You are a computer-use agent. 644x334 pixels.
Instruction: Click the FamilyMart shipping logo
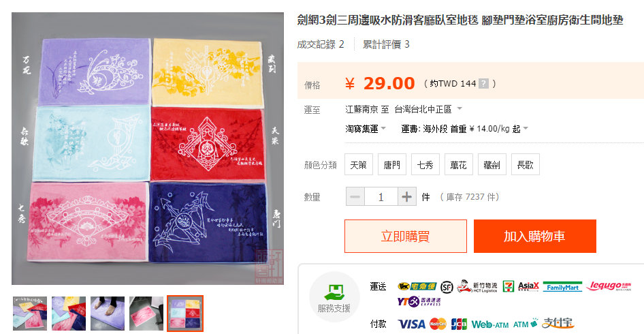pos(562,287)
